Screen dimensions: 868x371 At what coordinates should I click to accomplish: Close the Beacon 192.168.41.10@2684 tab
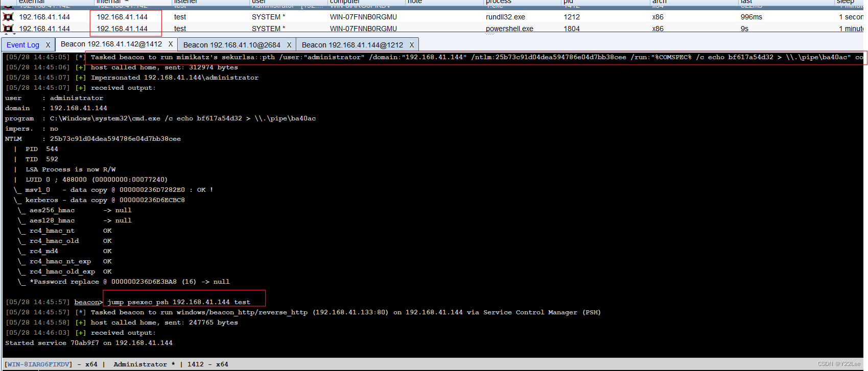pos(289,45)
